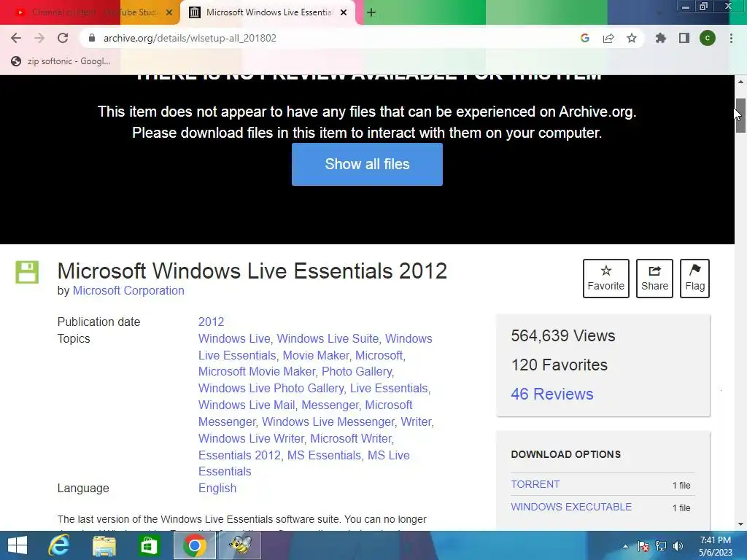Click the DOWNLOAD OPTIONS heading
The height and width of the screenshot is (560, 747).
coord(565,454)
